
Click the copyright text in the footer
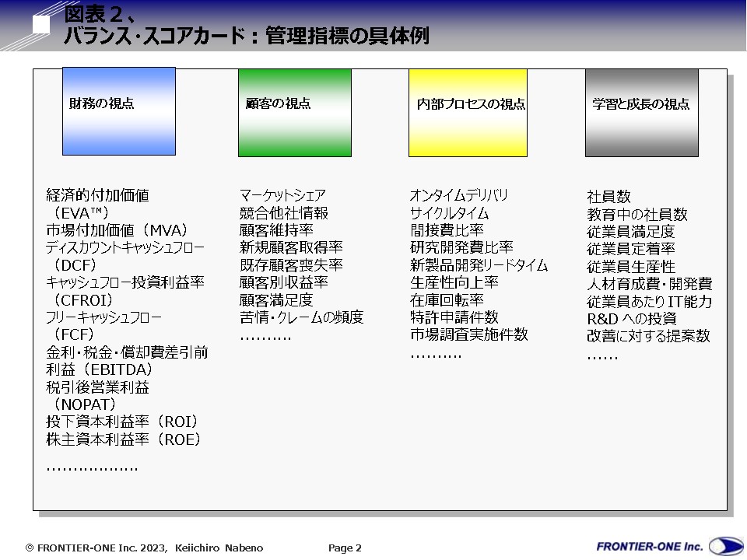[145, 548]
